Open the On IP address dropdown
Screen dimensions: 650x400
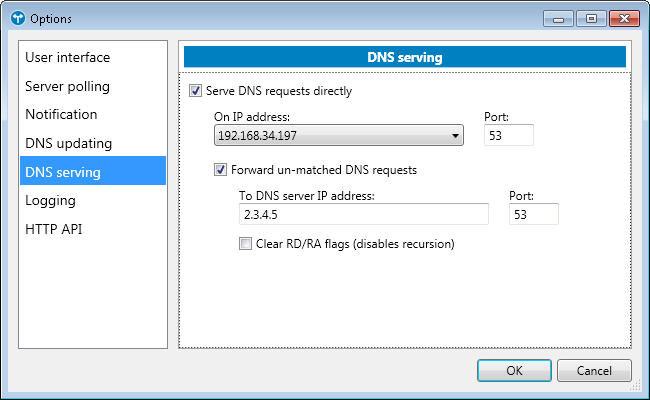click(x=339, y=135)
